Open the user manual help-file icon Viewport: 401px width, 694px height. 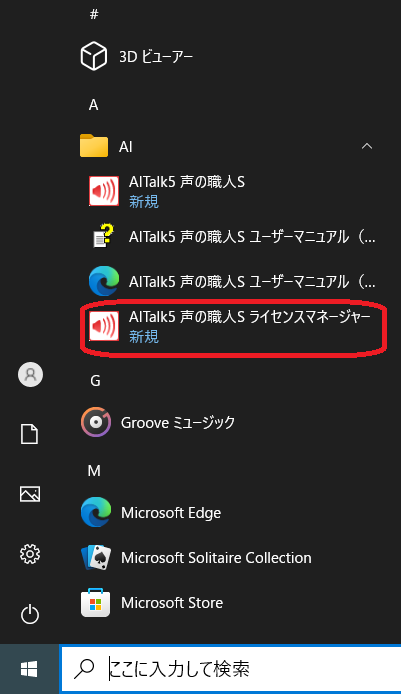[104, 236]
